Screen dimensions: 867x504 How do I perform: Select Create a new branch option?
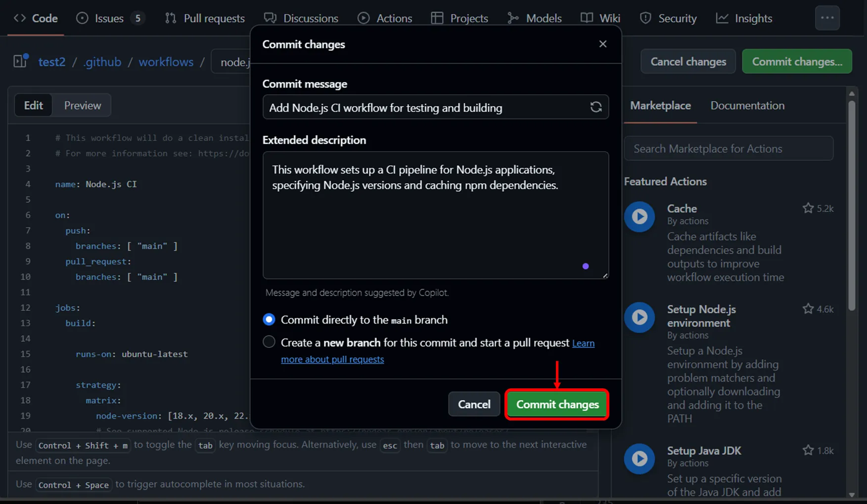pos(269,342)
